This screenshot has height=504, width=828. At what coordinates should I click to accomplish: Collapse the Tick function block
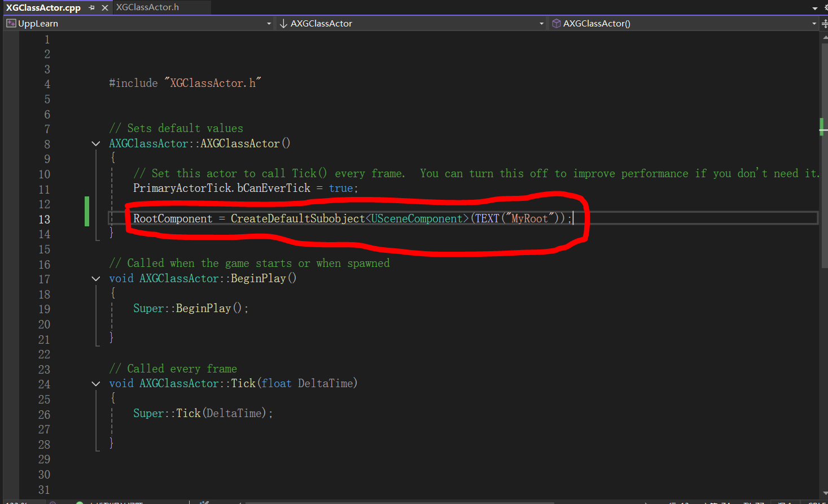(x=96, y=384)
